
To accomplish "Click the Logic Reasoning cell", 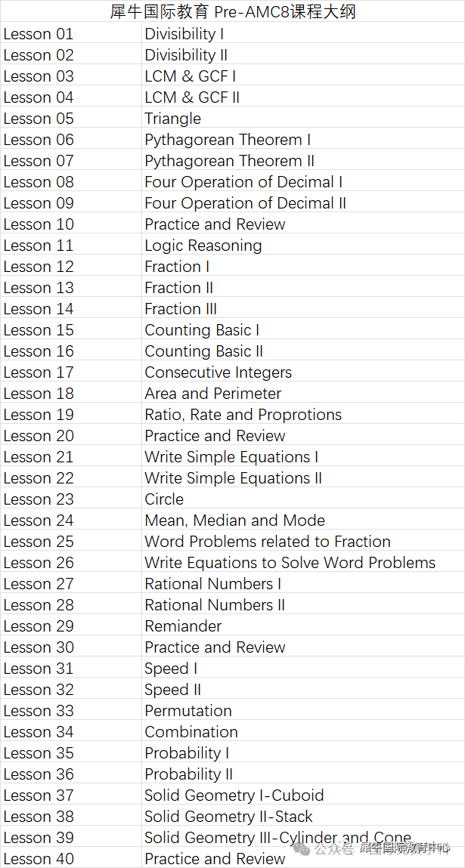I will pyautogui.click(x=302, y=246).
